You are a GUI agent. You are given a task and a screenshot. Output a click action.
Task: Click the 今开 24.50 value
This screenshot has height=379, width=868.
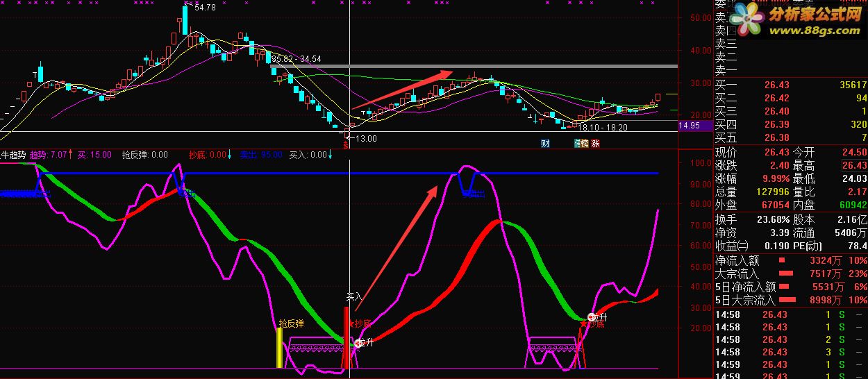(x=854, y=152)
